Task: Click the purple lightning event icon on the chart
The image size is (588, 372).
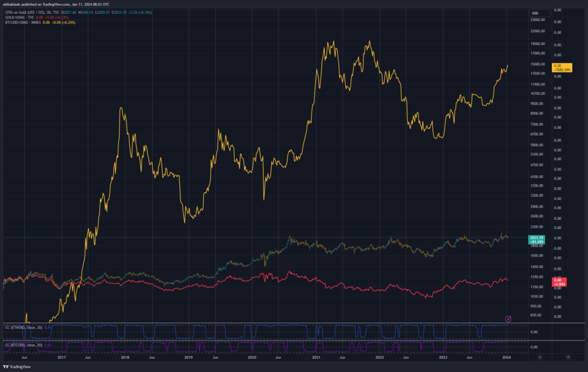Action: pyautogui.click(x=508, y=317)
